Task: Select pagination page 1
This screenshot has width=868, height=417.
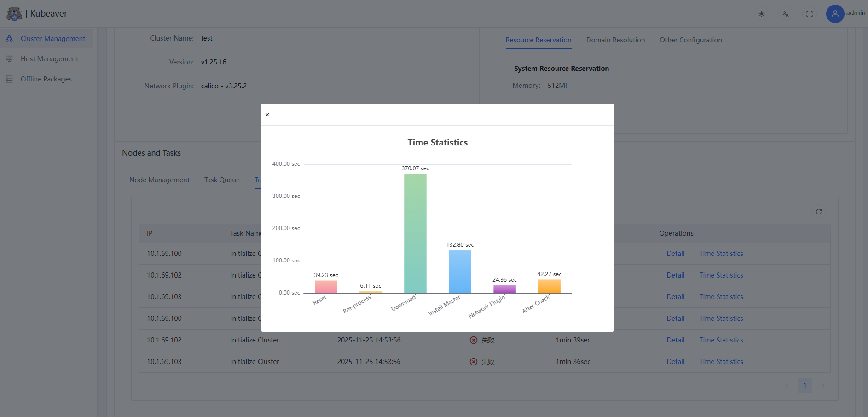Action: [x=804, y=386]
